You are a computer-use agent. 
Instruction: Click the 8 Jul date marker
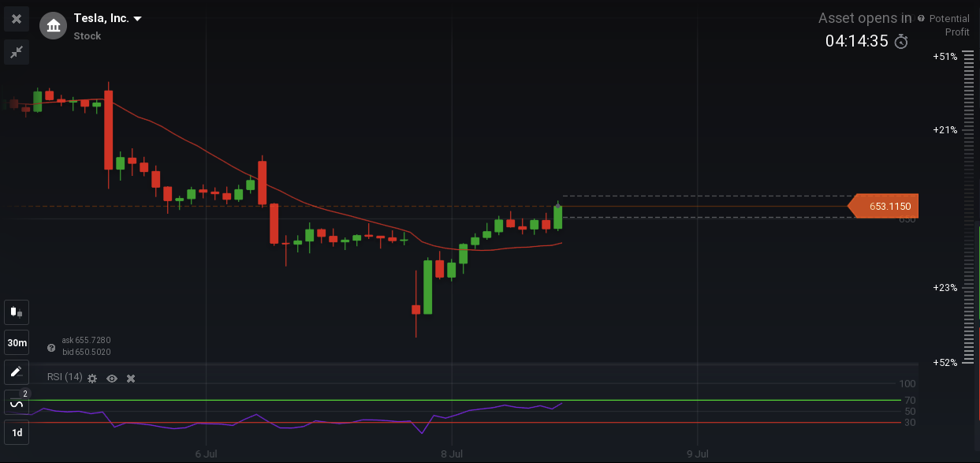452,454
